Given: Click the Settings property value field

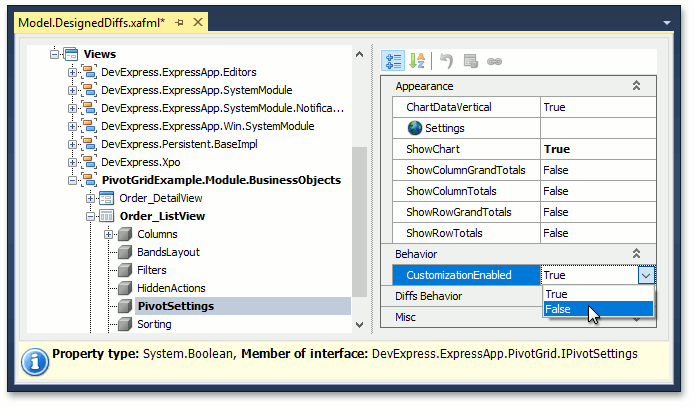Looking at the screenshot, I should 598,128.
